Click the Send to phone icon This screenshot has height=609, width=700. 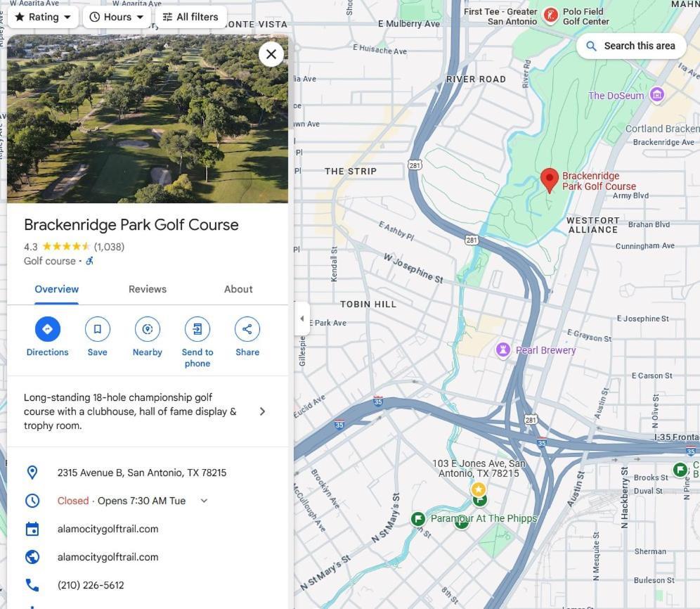(197, 329)
